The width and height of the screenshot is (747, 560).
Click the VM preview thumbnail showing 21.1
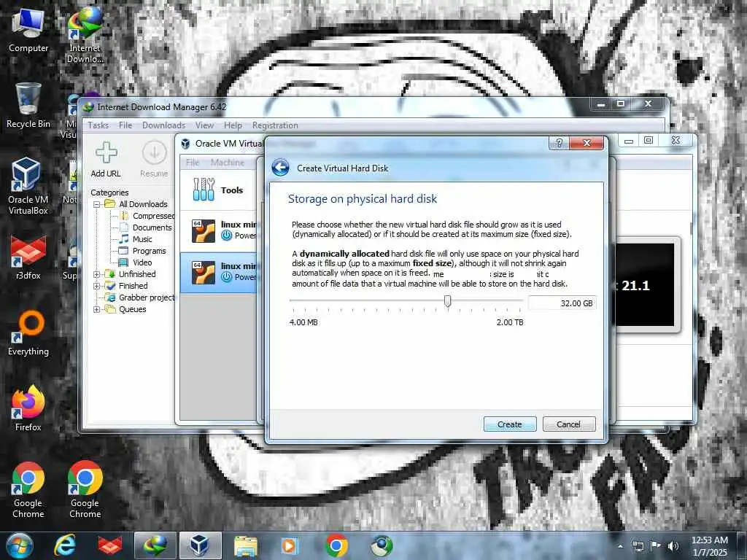(x=645, y=285)
